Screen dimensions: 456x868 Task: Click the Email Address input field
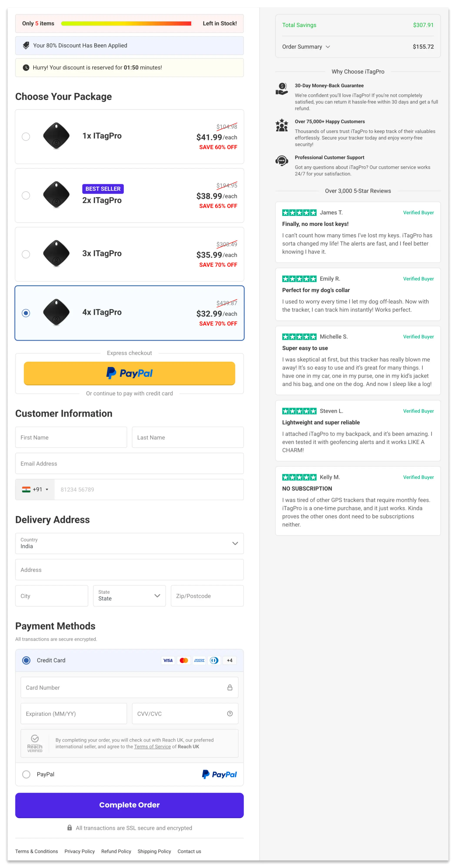click(129, 463)
